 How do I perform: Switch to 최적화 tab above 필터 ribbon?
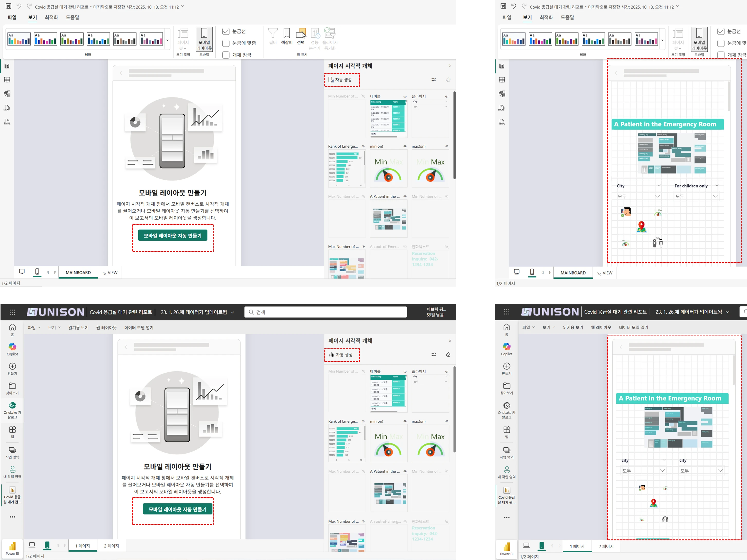pos(51,17)
